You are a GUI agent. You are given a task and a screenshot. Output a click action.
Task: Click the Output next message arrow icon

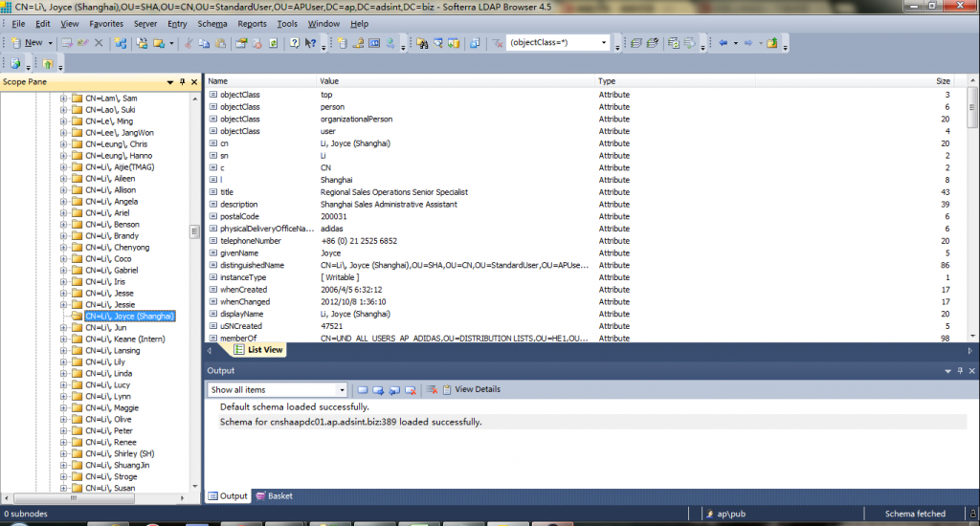pyautogui.click(x=378, y=390)
